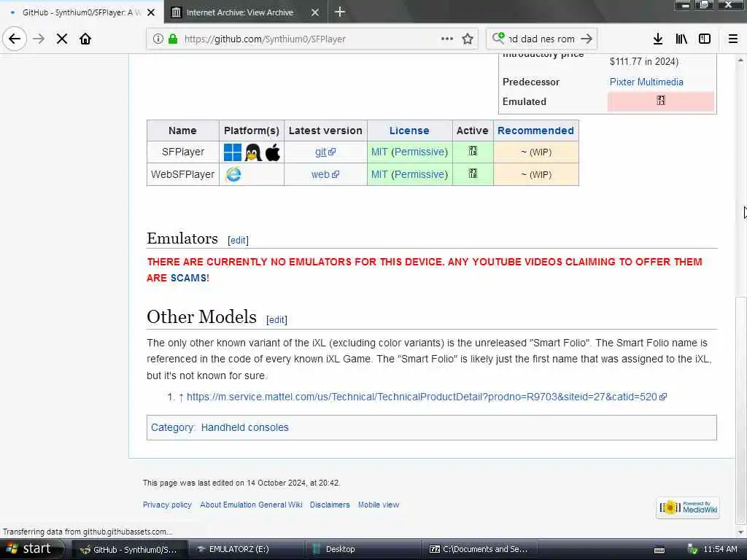The height and width of the screenshot is (560, 747).
Task: Open page actions three-dot menu
Action: pyautogui.click(x=447, y=39)
